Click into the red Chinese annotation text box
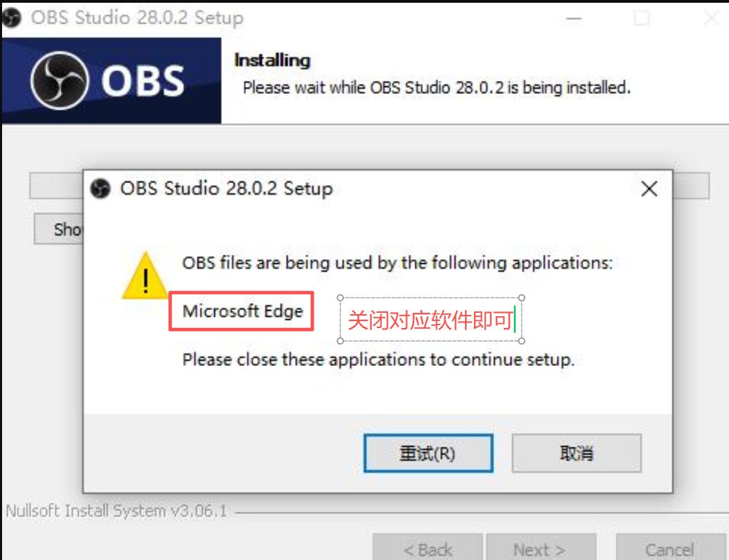729x560 pixels. point(430,320)
